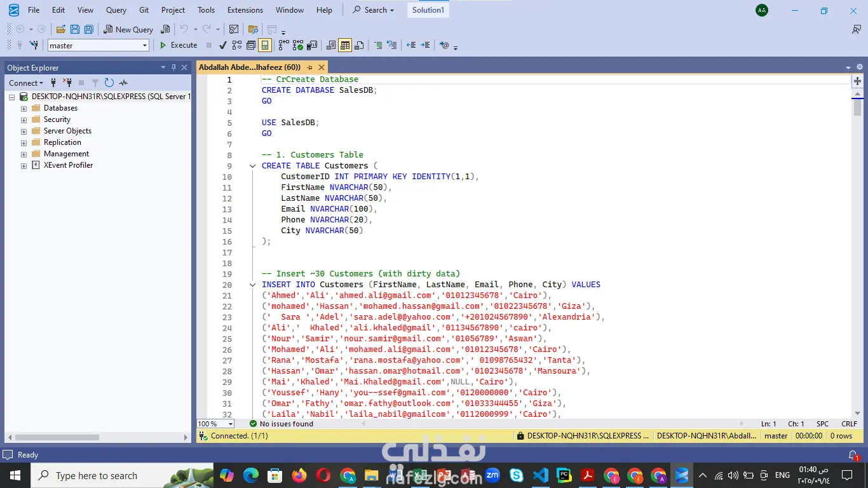This screenshot has width=868, height=488.
Task: Expand the Databases node
Action: coord(24,108)
